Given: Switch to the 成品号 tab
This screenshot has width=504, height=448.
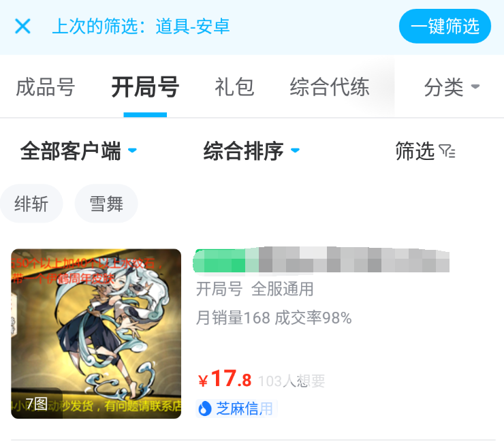Looking at the screenshot, I should coord(46,87).
